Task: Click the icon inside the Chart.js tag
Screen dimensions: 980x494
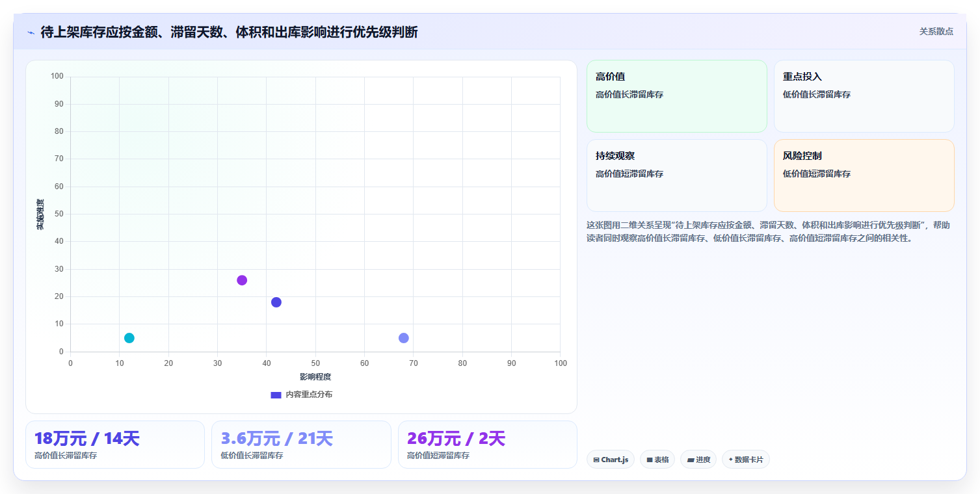Action: [596, 460]
